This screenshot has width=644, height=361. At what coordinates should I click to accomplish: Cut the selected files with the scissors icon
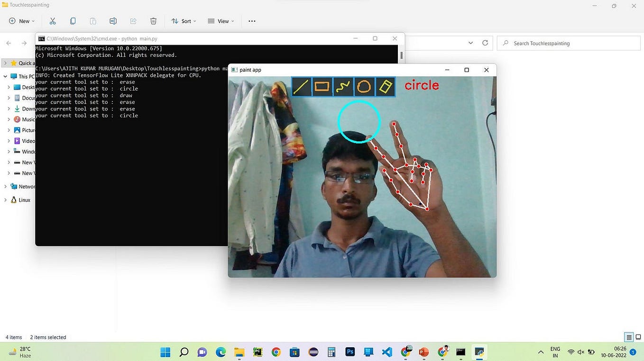pyautogui.click(x=53, y=21)
